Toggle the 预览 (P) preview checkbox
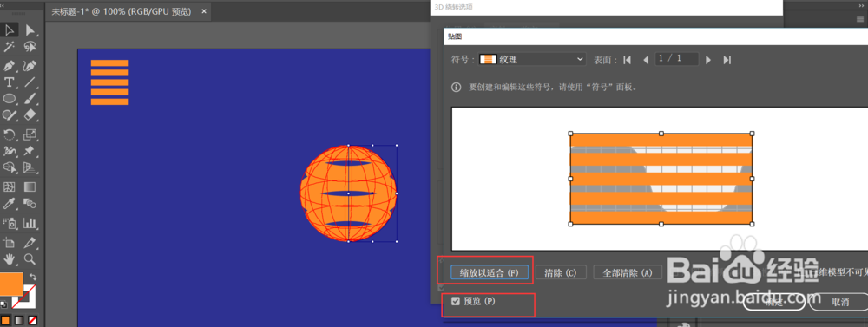Image resolution: width=868 pixels, height=327 pixels. (x=456, y=301)
